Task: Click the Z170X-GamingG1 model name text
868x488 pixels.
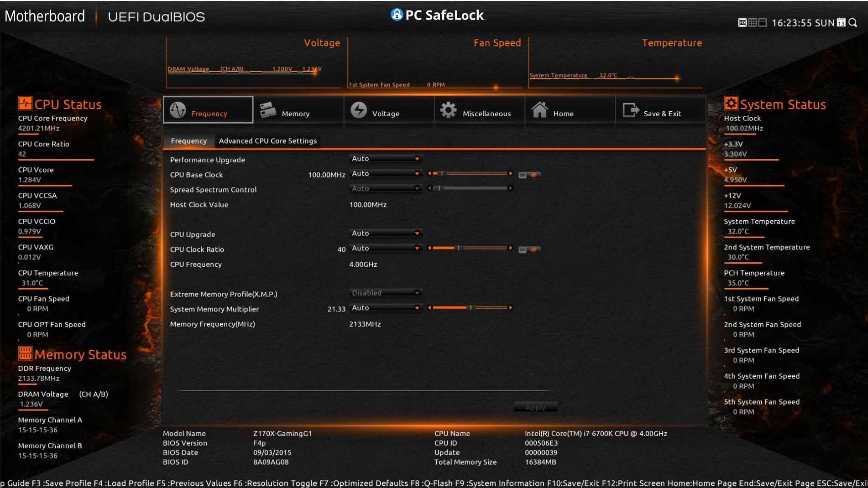Action: click(x=282, y=433)
